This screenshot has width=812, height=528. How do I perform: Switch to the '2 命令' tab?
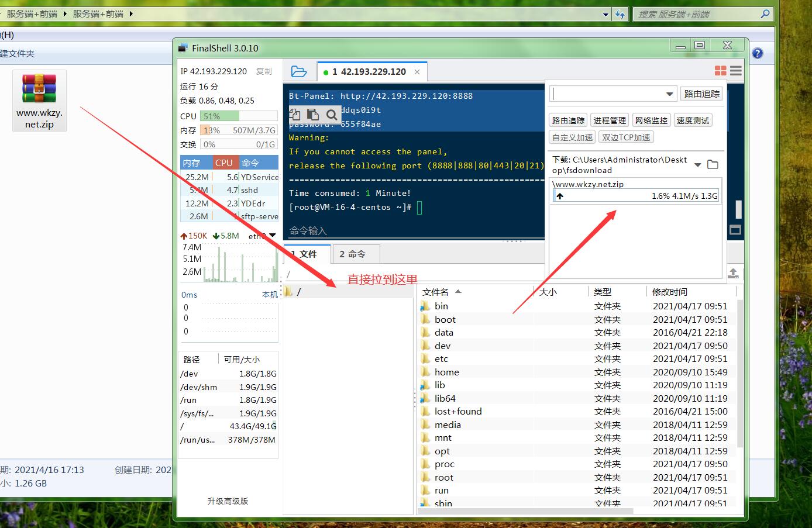click(353, 254)
